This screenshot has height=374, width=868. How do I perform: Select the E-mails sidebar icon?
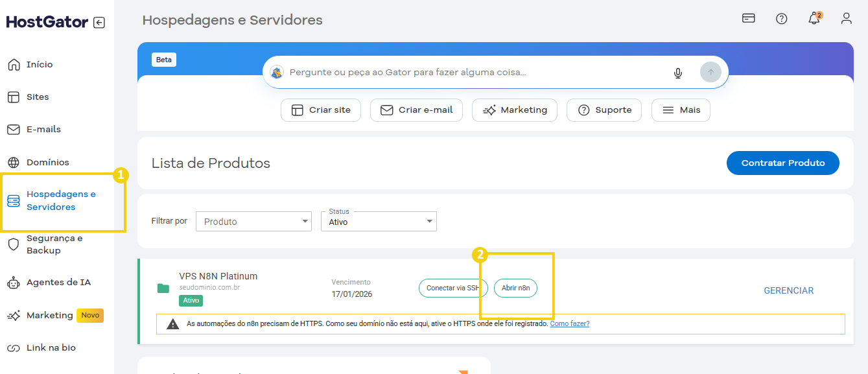click(14, 129)
